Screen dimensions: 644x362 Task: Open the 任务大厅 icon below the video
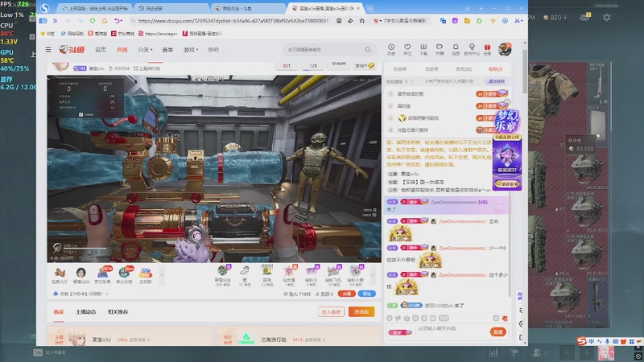[60, 275]
